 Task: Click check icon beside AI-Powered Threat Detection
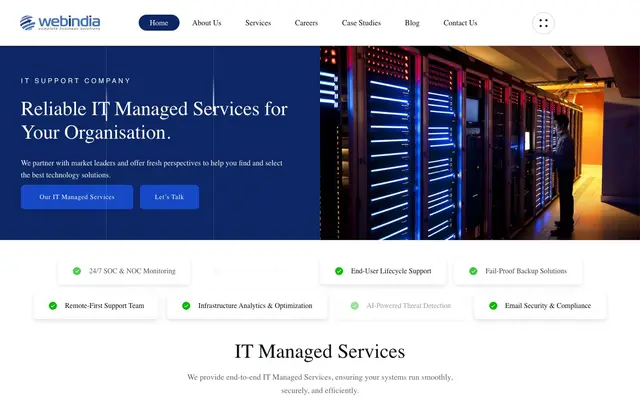(354, 306)
